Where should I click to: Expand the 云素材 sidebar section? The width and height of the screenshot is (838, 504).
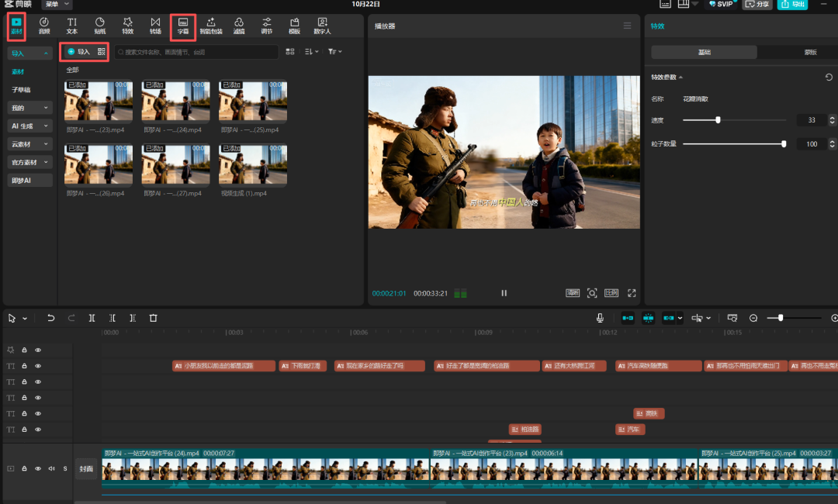30,144
